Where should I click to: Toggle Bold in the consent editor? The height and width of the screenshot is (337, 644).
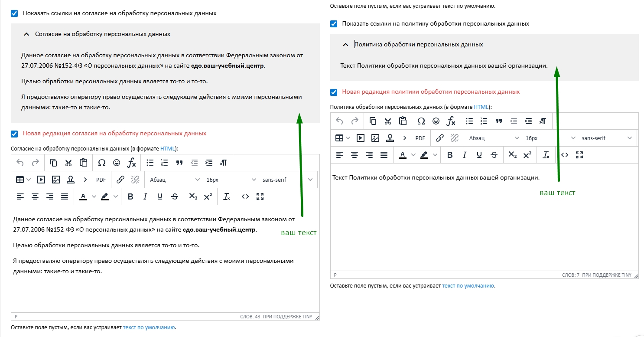(130, 196)
